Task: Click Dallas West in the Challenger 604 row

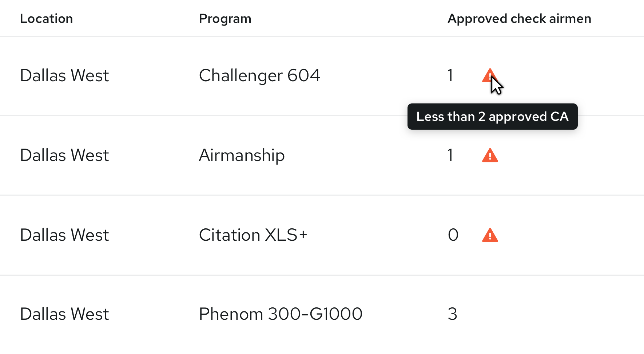Action: pos(64,76)
